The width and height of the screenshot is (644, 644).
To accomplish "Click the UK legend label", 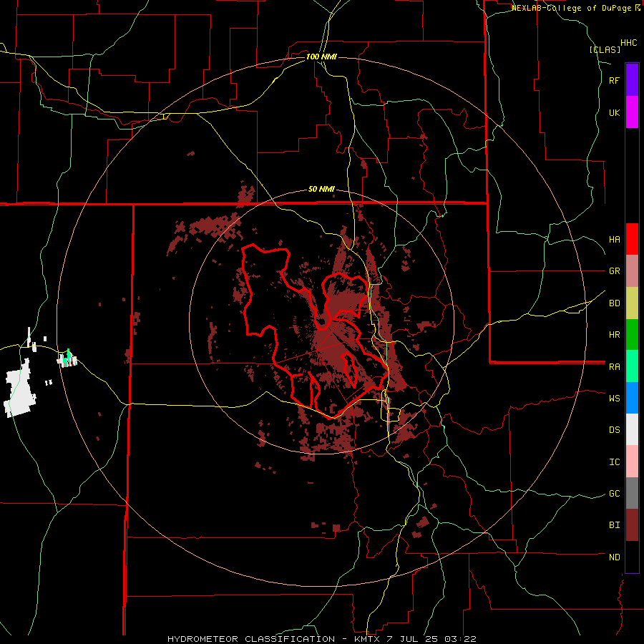I will 614,112.
